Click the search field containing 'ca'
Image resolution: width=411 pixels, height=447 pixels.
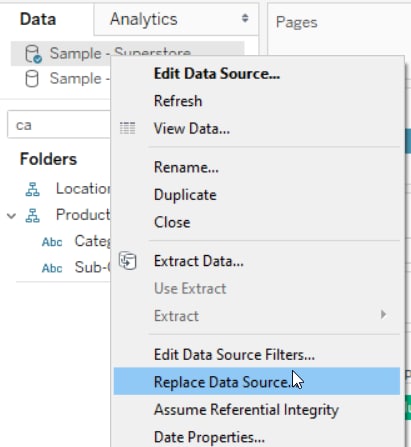[59, 125]
